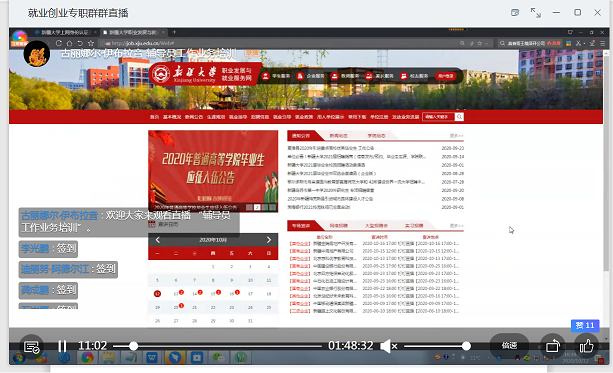The width and height of the screenshot is (613, 373).
Task: Go to next month in calendar
Action: (269, 240)
